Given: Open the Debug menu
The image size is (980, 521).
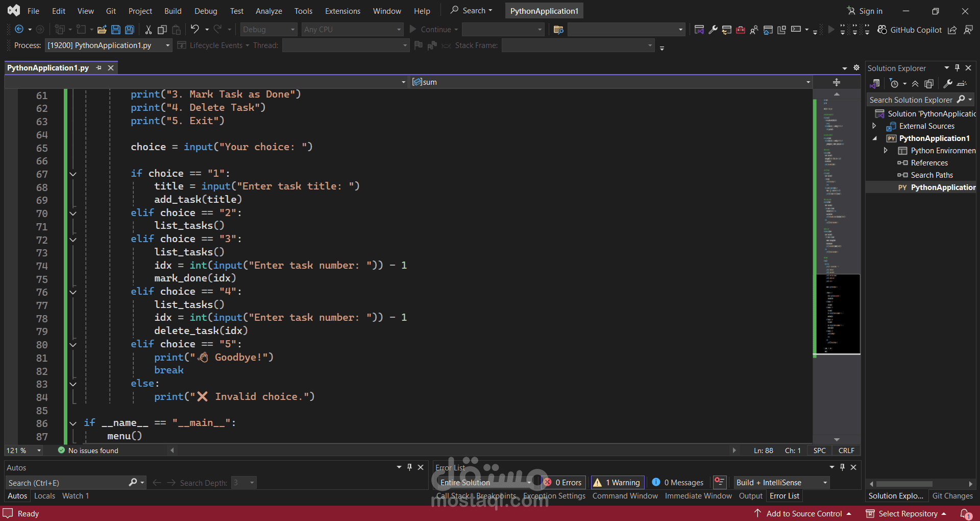Looking at the screenshot, I should point(205,11).
